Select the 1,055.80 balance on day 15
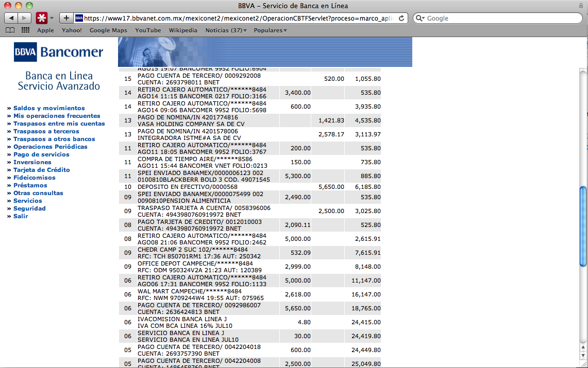 (x=368, y=79)
